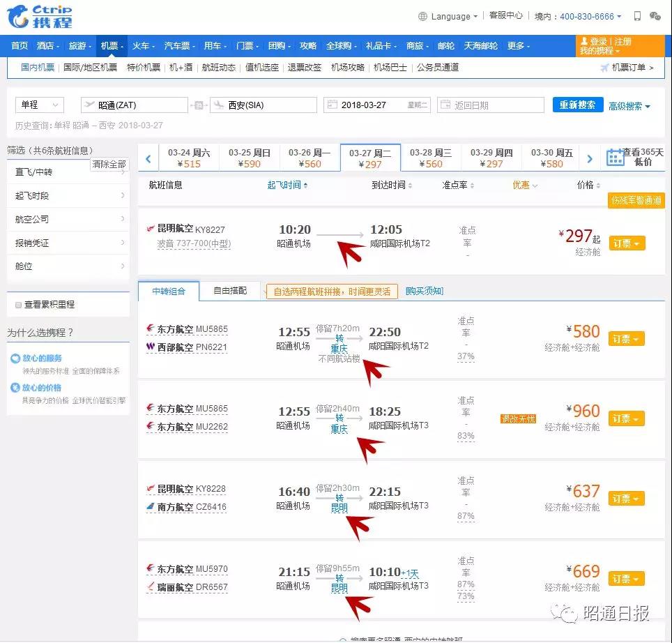Screen dimensions: 672x643
Task: Click departure date field 2018-03-27
Action: pyautogui.click(x=376, y=105)
